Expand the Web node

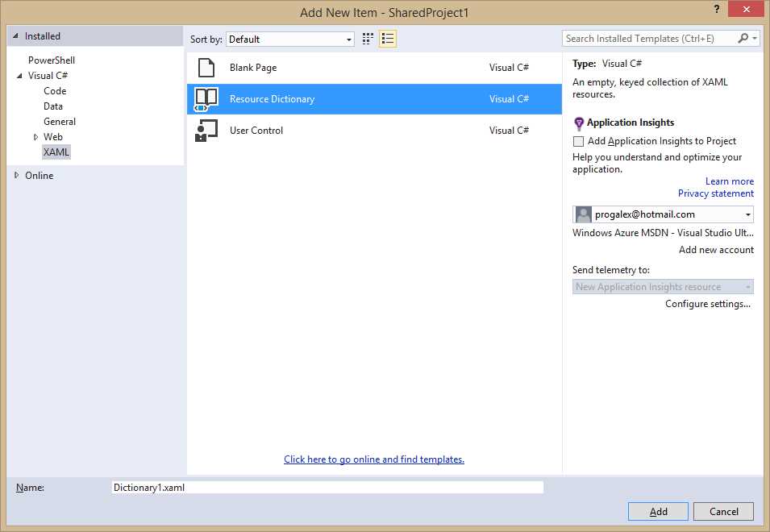pyautogui.click(x=34, y=136)
